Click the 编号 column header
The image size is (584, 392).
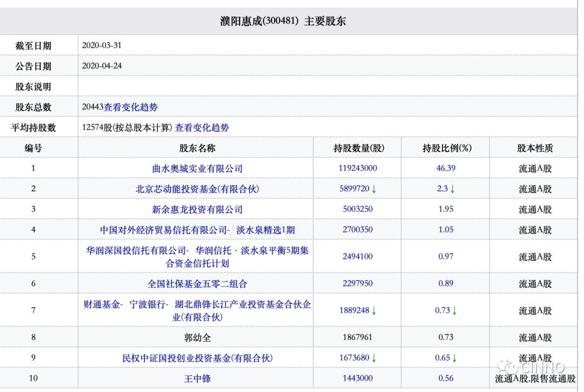coord(33,148)
